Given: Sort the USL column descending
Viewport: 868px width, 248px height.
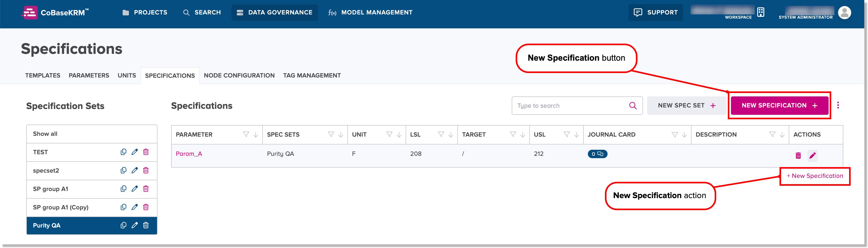Looking at the screenshot, I should tap(577, 135).
